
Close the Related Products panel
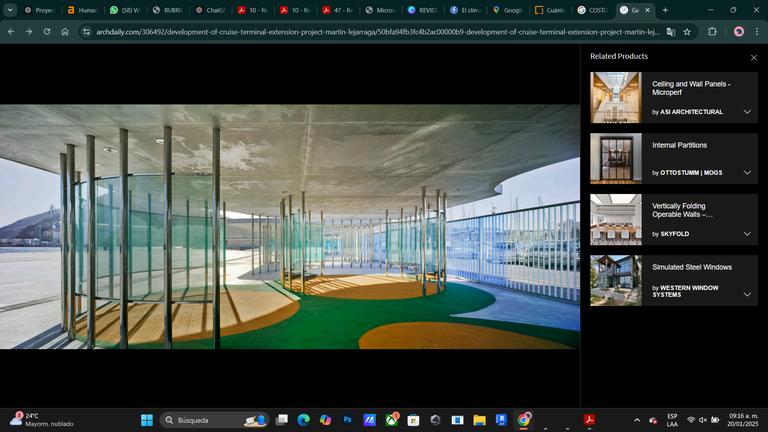pyautogui.click(x=754, y=58)
